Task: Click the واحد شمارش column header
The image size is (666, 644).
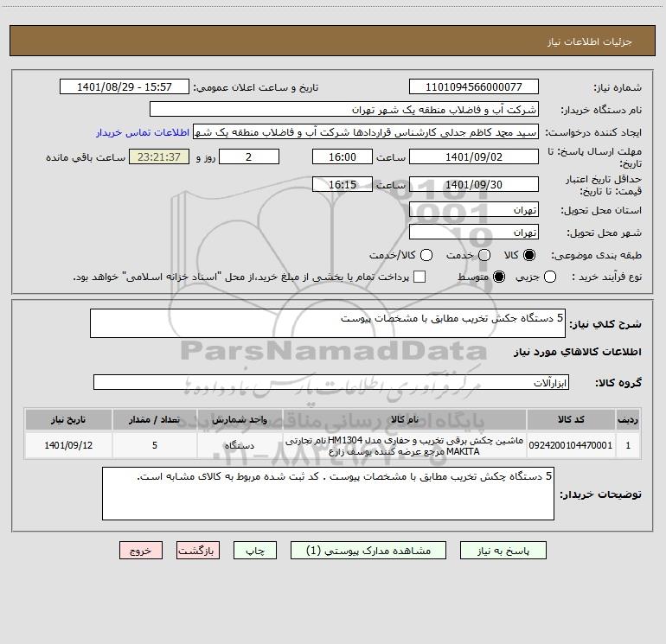Action: tap(240, 419)
